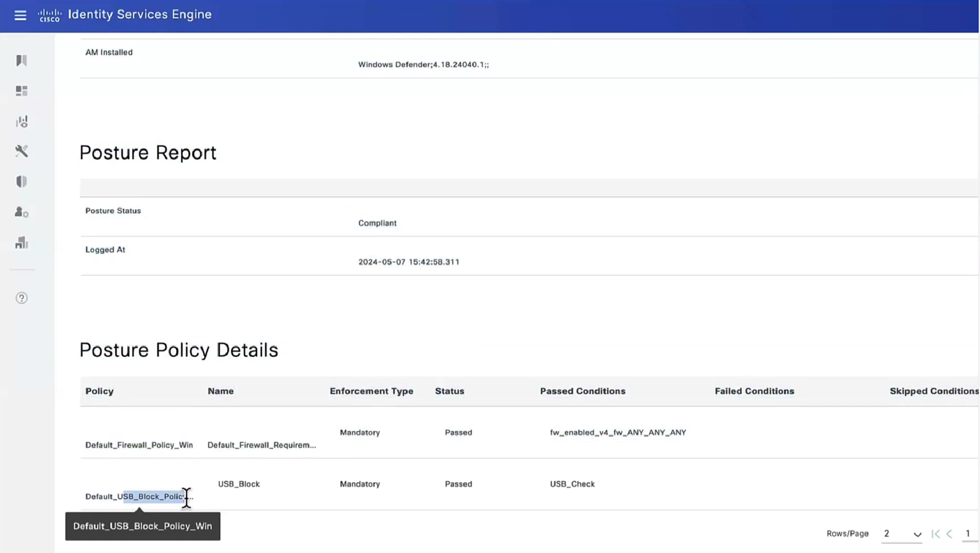Click the Status column header
980x553 pixels.
point(449,391)
